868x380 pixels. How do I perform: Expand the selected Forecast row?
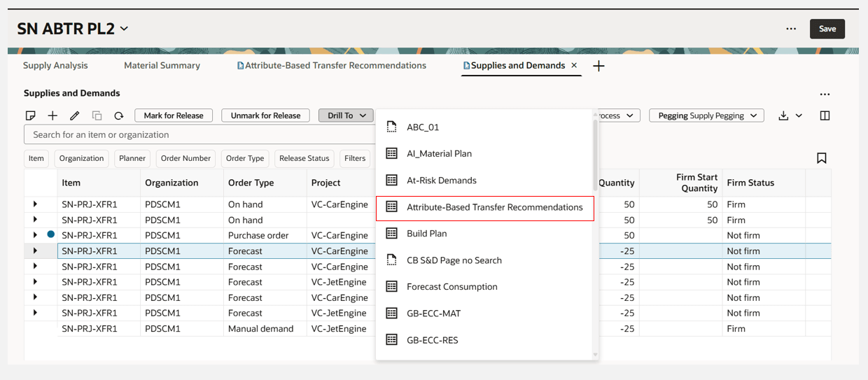pos(35,251)
